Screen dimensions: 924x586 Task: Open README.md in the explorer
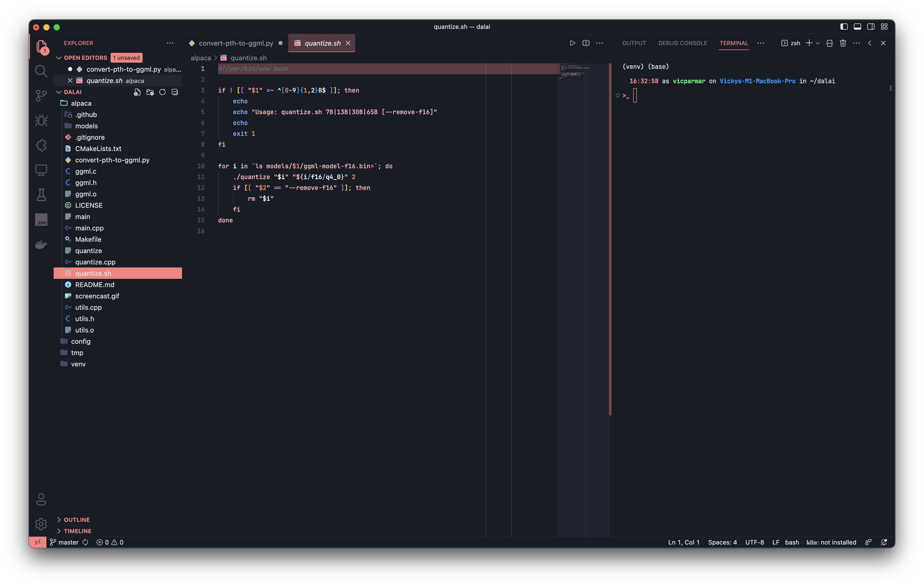pos(94,284)
